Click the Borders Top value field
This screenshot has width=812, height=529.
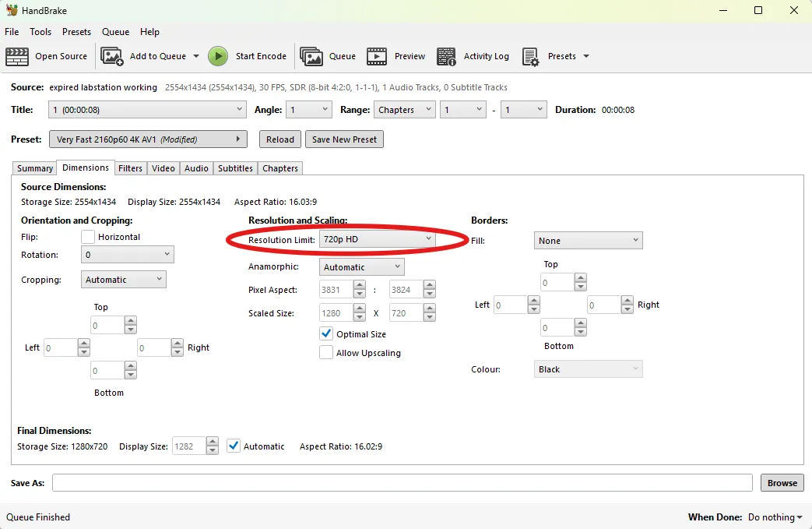coord(557,282)
